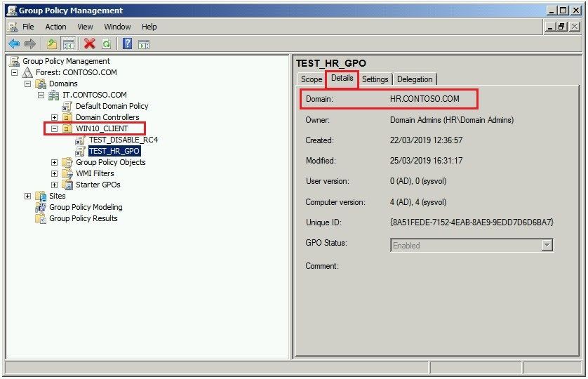
Task: Click the Group Policy Results icon
Action: coord(41,218)
